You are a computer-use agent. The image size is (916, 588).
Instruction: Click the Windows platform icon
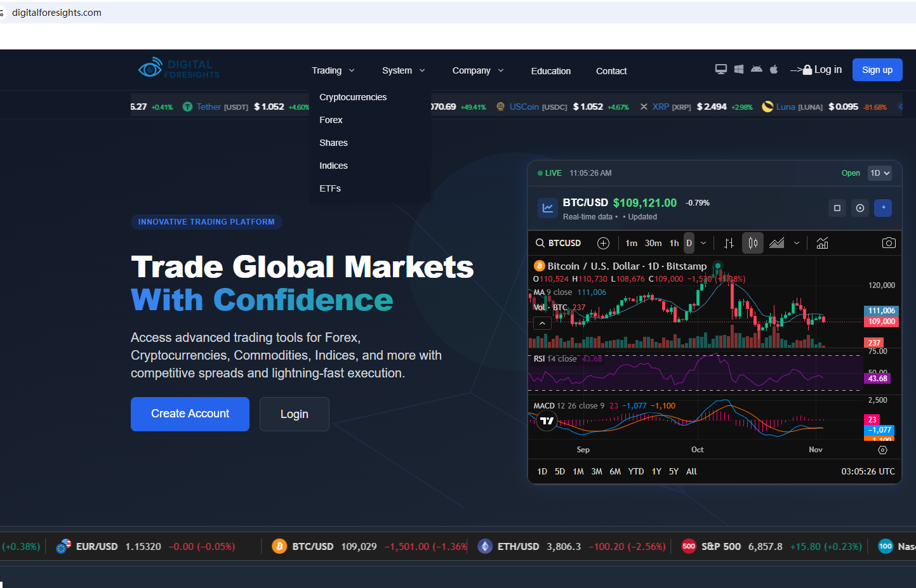[739, 69]
